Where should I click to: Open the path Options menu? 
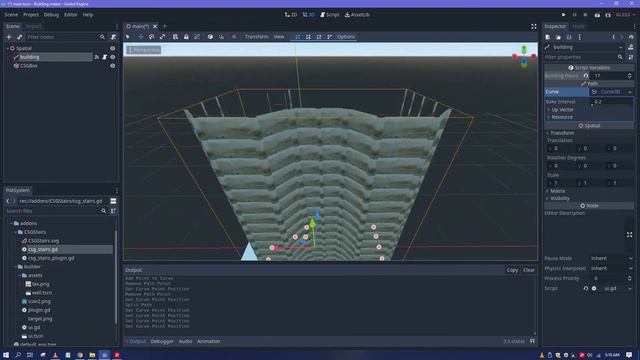point(346,37)
